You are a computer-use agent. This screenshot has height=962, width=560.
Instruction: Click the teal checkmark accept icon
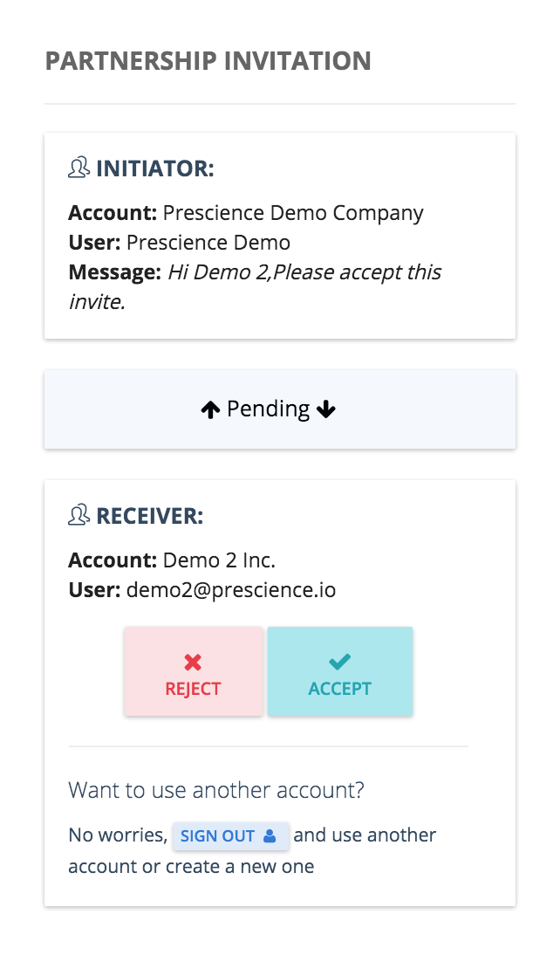click(x=339, y=662)
